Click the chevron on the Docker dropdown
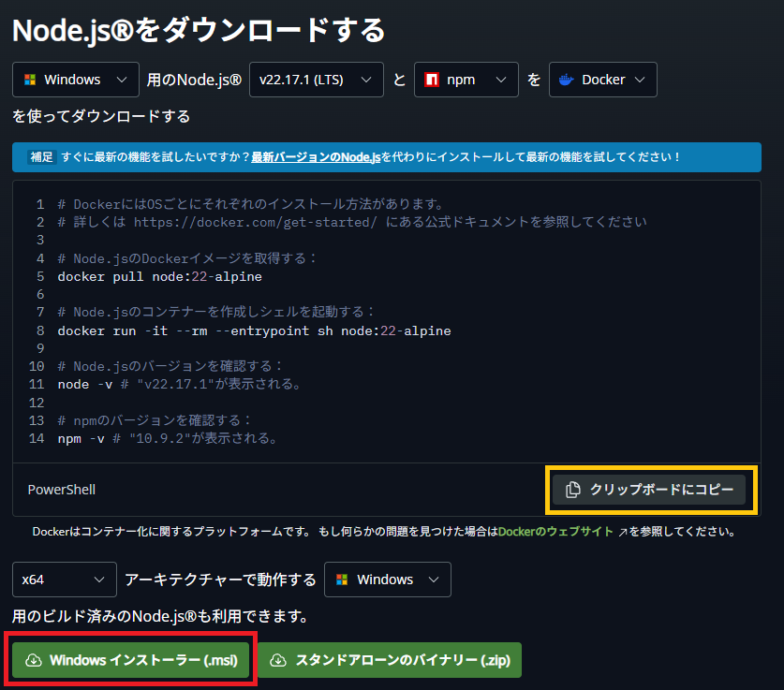Image resolution: width=784 pixels, height=690 pixels. pos(640,80)
